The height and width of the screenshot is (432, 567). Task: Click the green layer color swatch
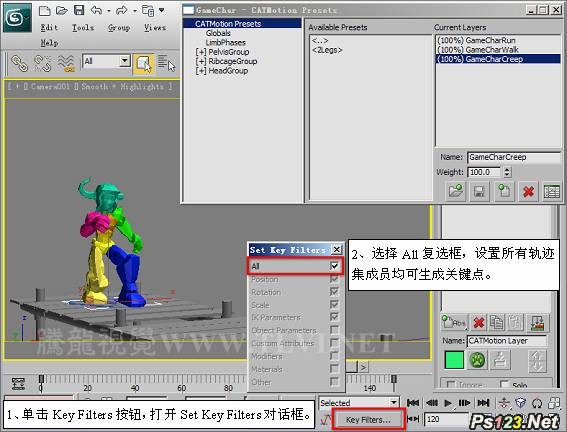tap(454, 360)
